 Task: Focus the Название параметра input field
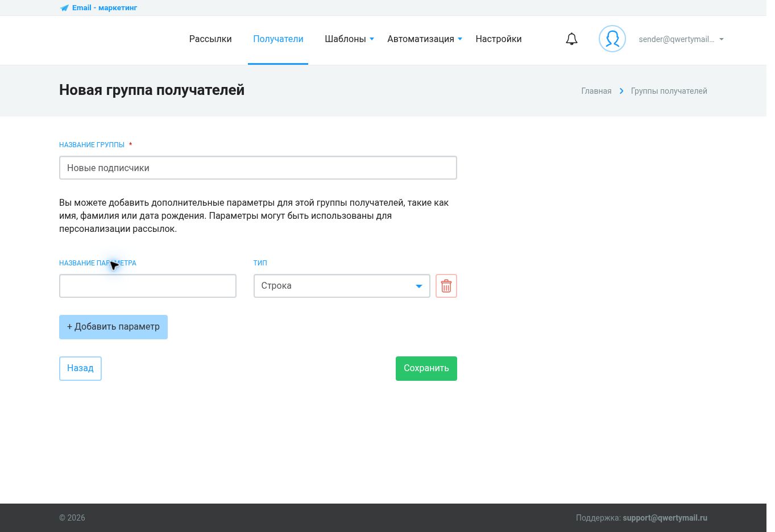point(148,286)
